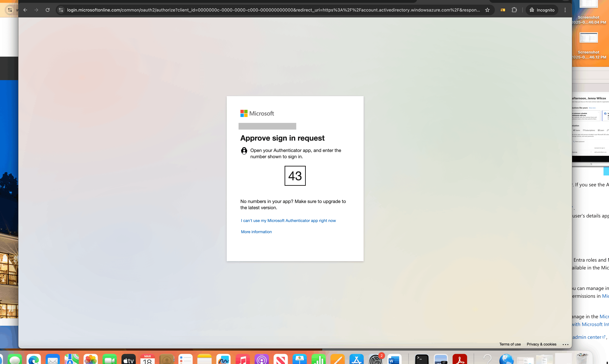Open the footer ellipsis menu

pos(565,344)
